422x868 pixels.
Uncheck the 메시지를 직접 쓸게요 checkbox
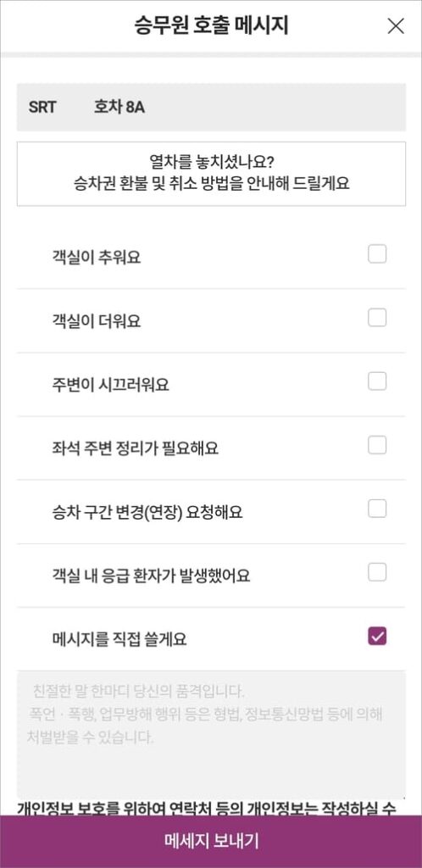(377, 637)
